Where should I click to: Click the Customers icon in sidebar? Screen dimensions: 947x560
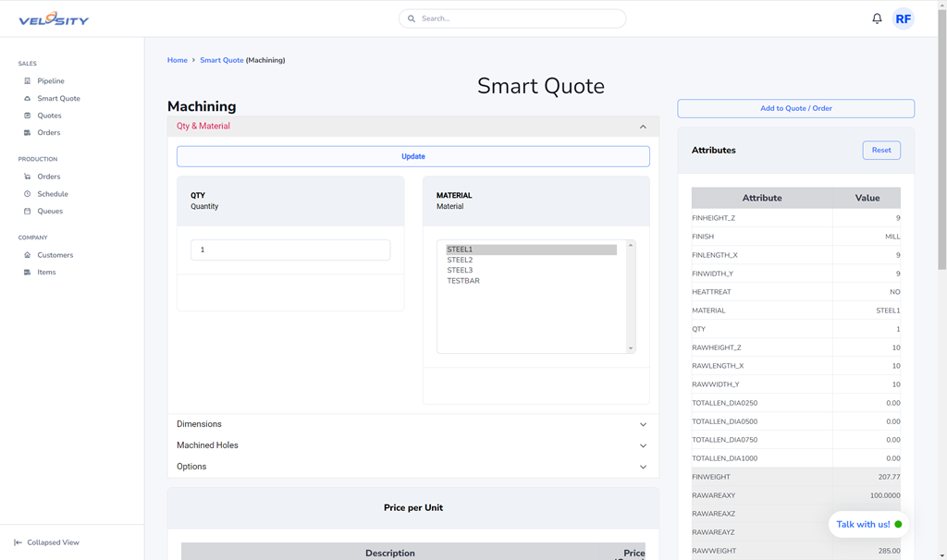tap(28, 255)
